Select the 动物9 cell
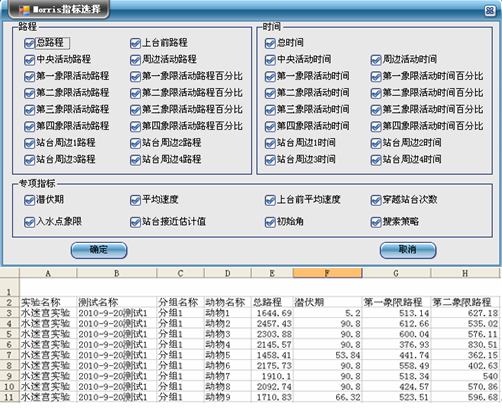502x408 pixels. pyautogui.click(x=228, y=397)
